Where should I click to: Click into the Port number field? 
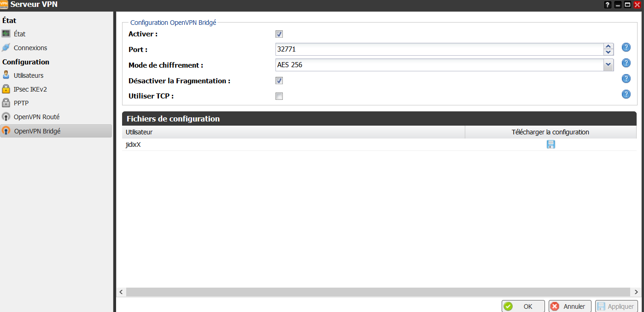pyautogui.click(x=439, y=49)
